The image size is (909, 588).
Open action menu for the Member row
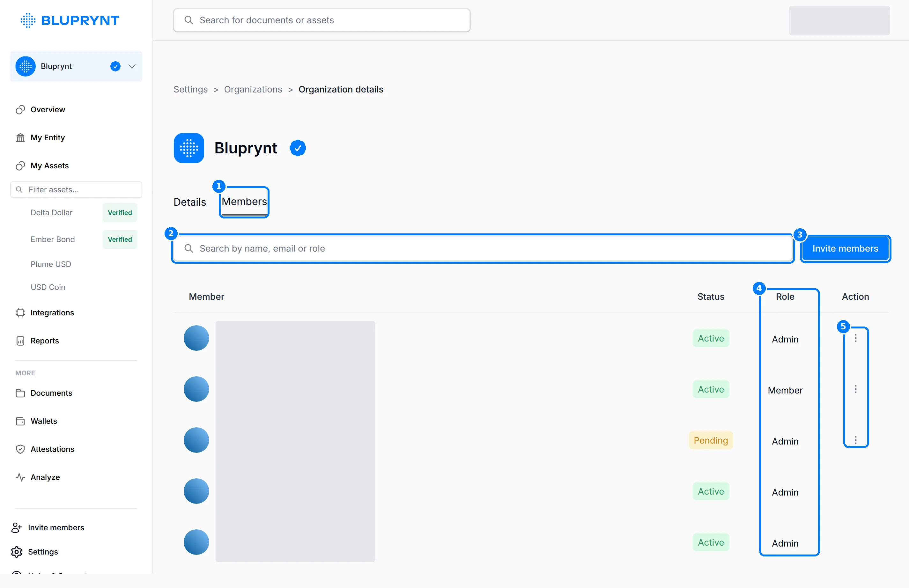point(855,389)
